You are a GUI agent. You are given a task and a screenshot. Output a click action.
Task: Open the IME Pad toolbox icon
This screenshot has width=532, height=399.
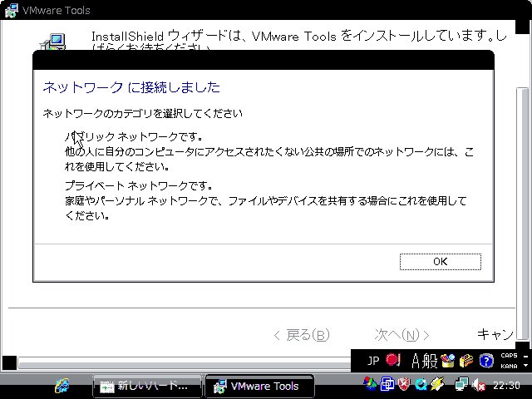(447, 361)
